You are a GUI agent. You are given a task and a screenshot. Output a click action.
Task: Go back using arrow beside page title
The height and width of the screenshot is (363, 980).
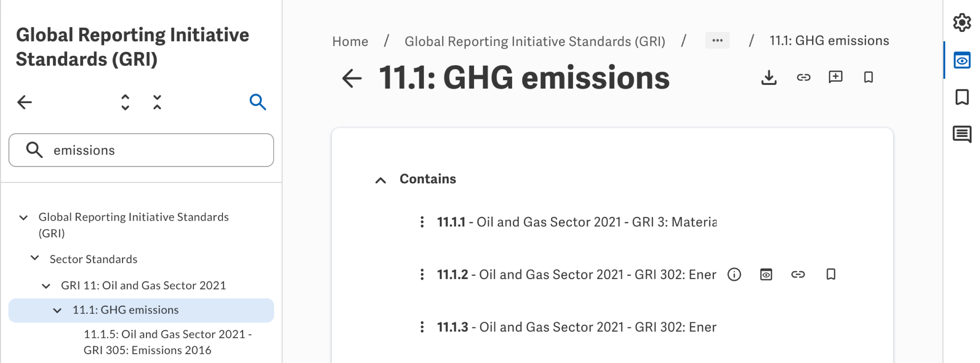click(352, 78)
